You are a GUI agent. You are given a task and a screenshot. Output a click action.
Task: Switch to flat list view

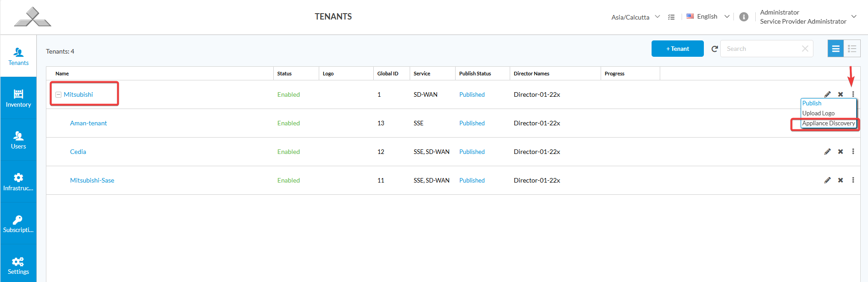coord(836,49)
